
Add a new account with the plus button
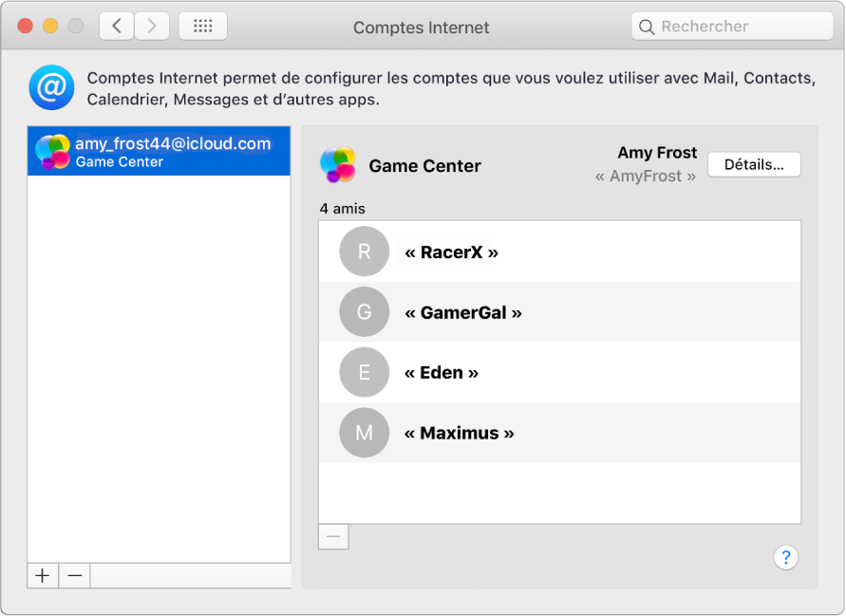(42, 575)
